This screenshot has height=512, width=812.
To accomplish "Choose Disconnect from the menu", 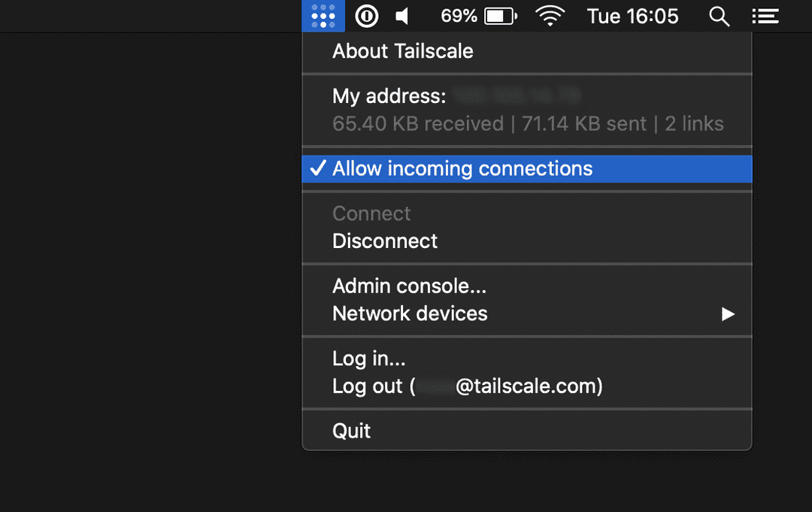I will tap(385, 241).
